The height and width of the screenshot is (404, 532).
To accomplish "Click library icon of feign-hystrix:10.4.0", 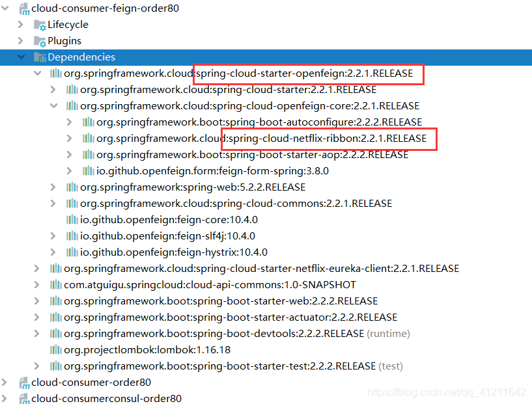I will pyautogui.click(x=72, y=252).
